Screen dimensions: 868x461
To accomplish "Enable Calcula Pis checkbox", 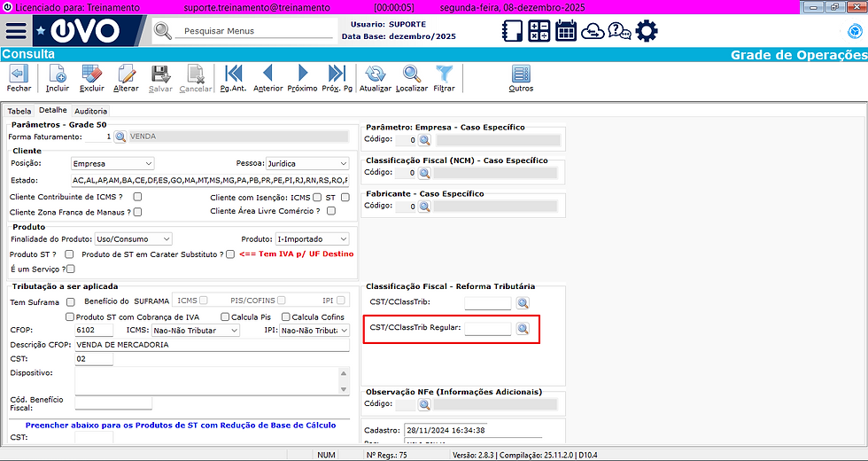I will [225, 317].
